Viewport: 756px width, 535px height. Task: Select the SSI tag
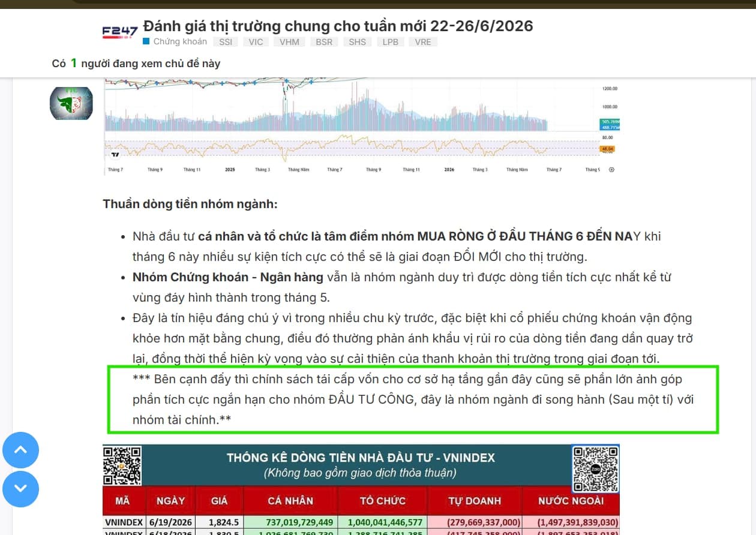226,42
